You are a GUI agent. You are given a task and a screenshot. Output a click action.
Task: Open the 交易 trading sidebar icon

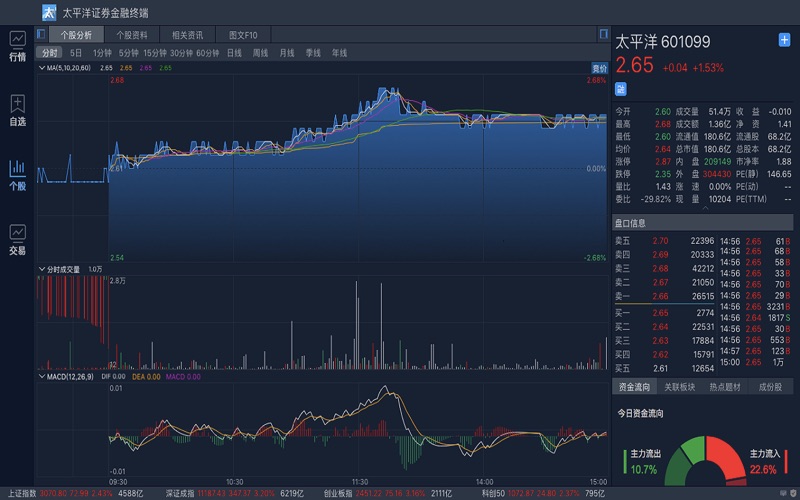[x=17, y=240]
